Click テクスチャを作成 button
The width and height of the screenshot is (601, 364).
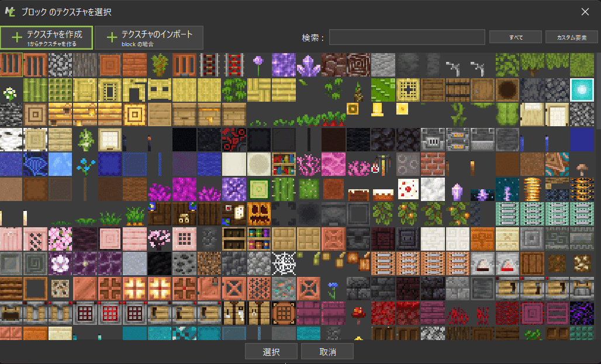click(46, 38)
